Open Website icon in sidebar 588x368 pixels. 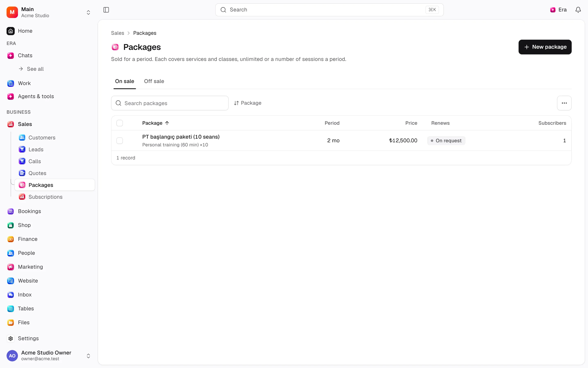tap(10, 281)
